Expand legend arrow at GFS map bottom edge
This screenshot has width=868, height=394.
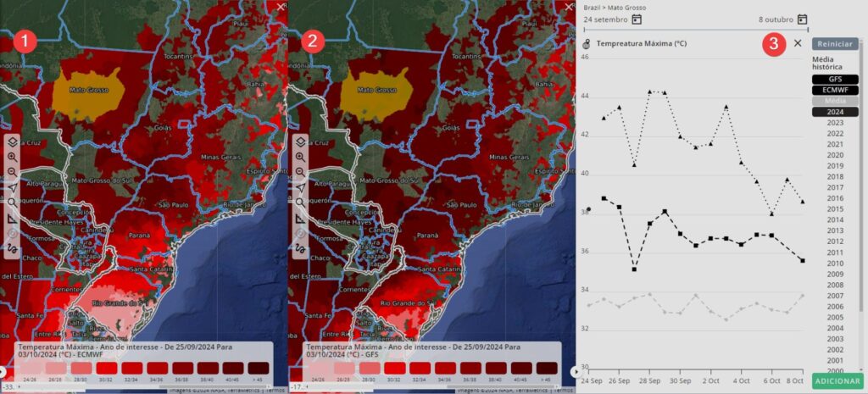point(576,372)
